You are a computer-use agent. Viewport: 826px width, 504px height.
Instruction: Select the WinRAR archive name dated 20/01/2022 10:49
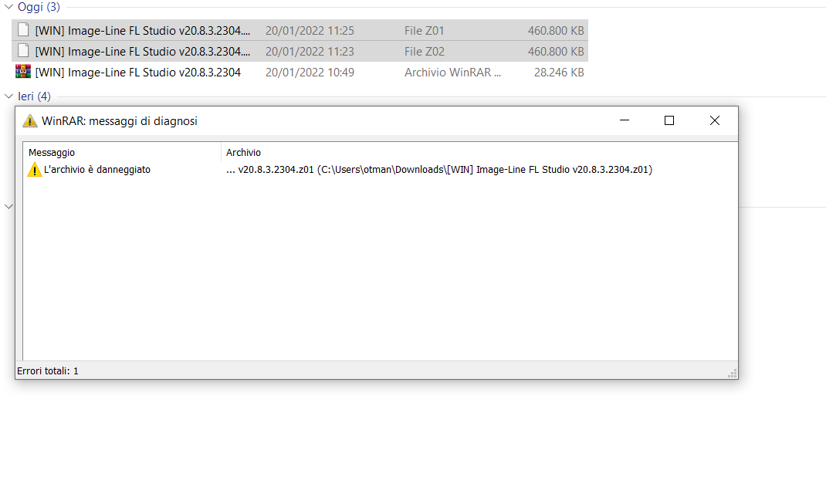[x=138, y=72]
